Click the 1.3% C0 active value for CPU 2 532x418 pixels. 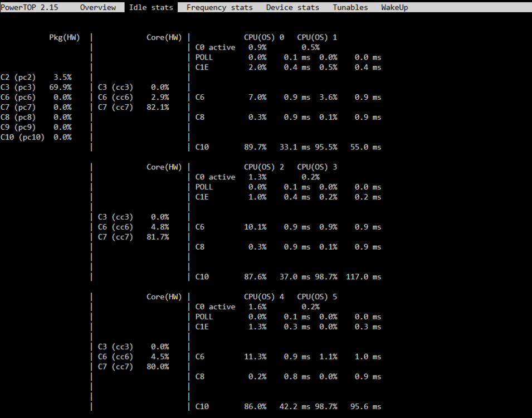pos(257,177)
